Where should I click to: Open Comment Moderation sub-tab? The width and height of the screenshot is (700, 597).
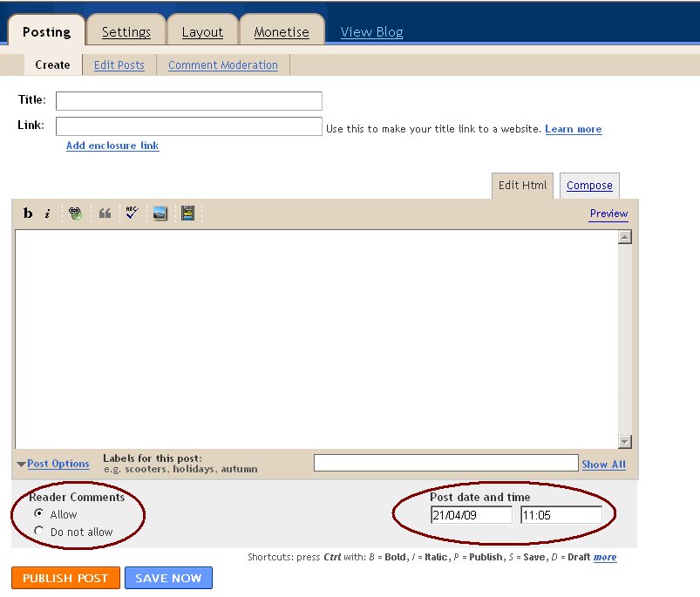click(223, 64)
